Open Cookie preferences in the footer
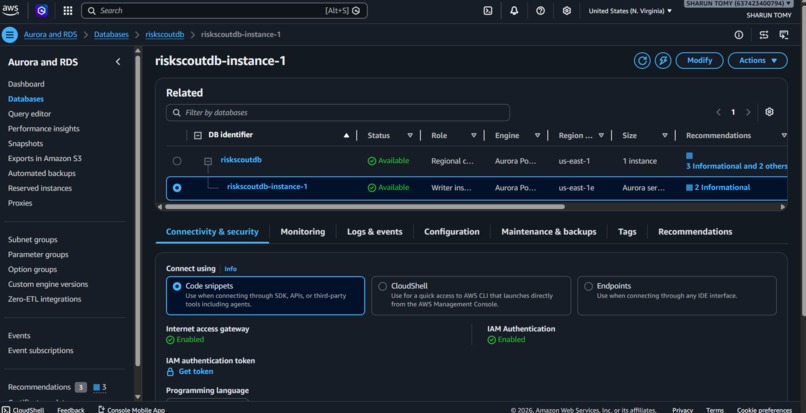The height and width of the screenshot is (413, 806). [x=764, y=410]
